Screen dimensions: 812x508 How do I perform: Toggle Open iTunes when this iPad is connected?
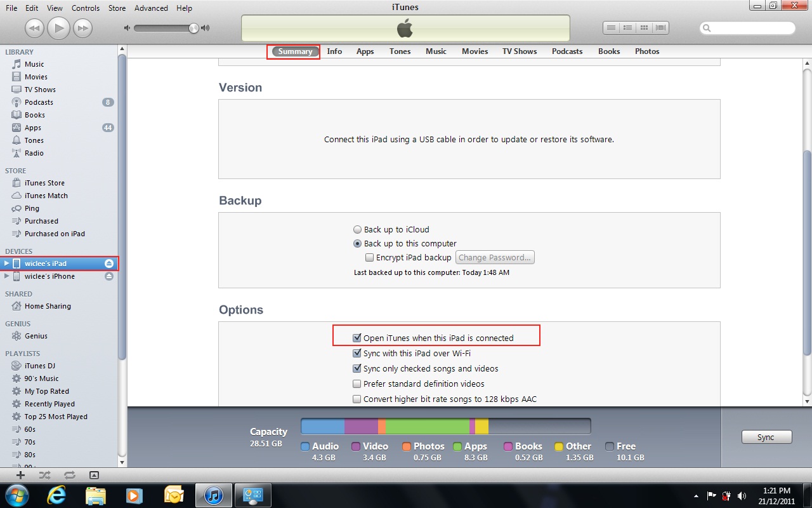357,338
